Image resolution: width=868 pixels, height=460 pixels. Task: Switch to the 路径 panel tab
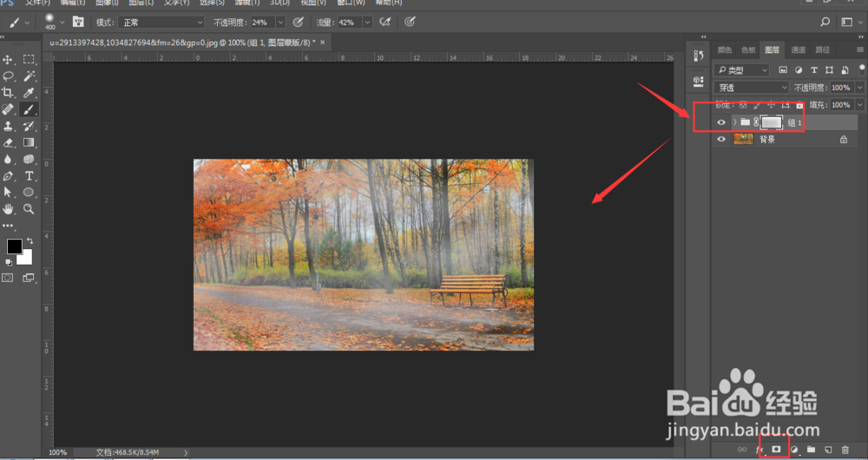[823, 49]
